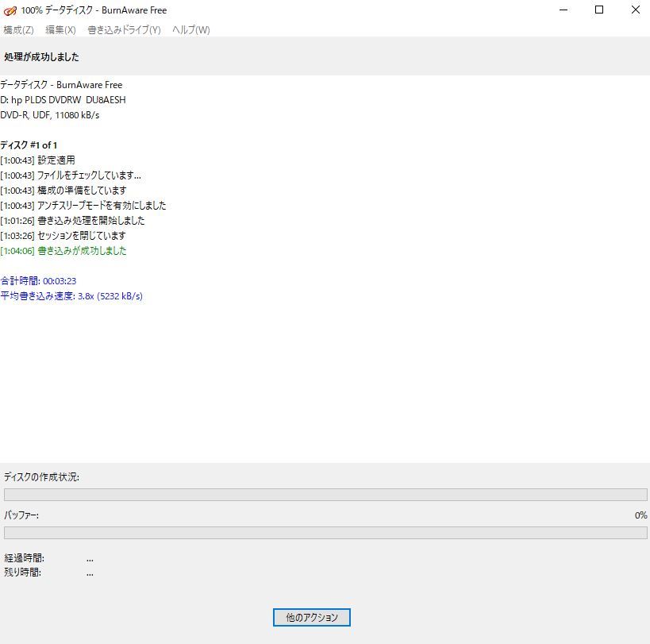Select the 平均書き込み速度 3.8x line
Image resolution: width=650 pixels, height=644 pixels.
point(71,295)
